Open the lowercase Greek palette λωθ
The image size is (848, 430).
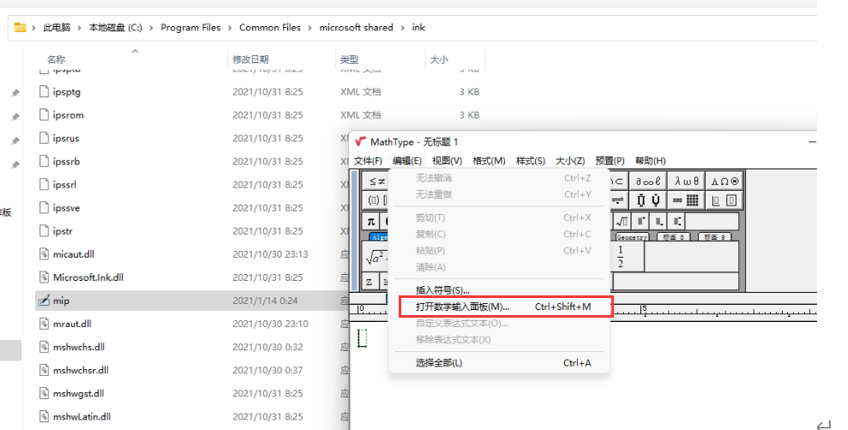click(x=686, y=181)
